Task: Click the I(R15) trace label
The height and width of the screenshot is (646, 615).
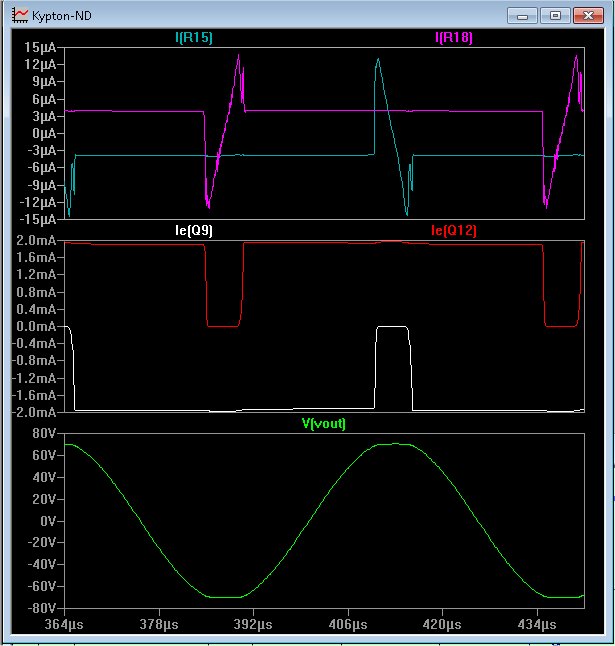Action: (194, 37)
